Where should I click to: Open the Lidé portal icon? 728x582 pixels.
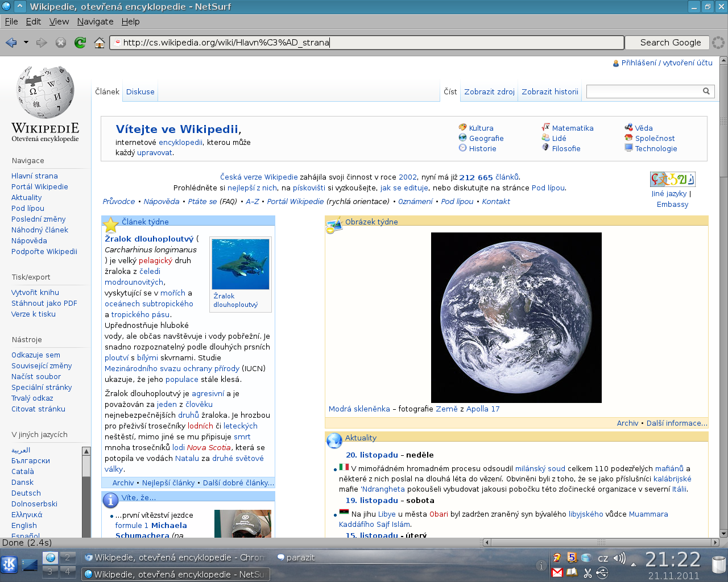[546, 138]
